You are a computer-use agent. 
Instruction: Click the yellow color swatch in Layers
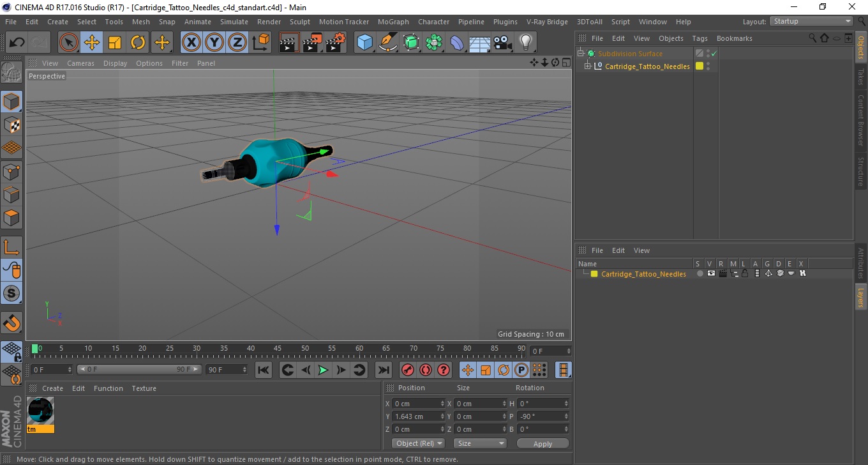pyautogui.click(x=594, y=274)
